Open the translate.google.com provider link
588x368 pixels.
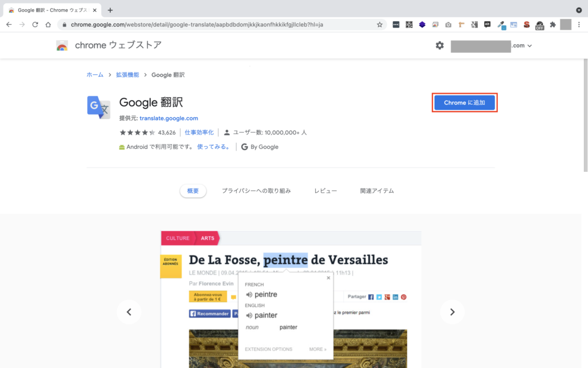[x=169, y=118]
